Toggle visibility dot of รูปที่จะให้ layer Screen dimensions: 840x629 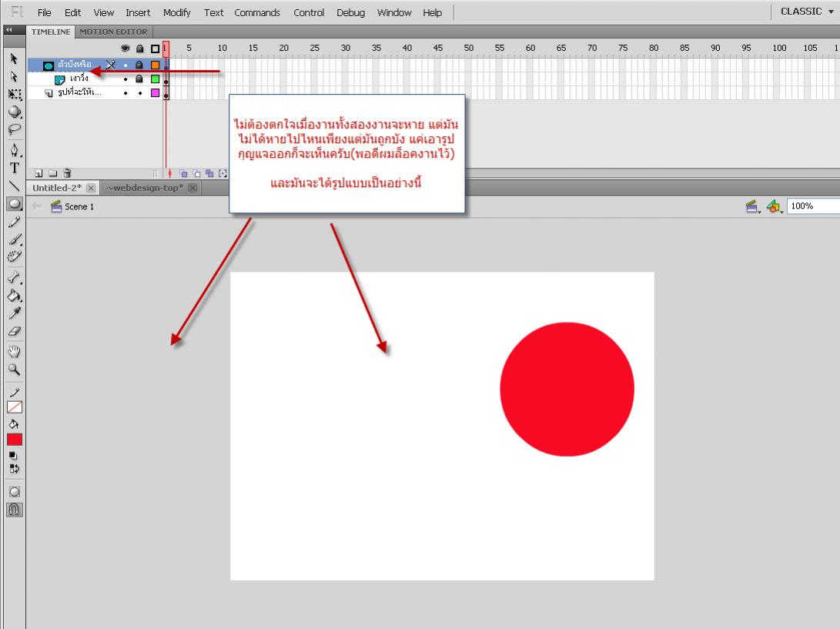(125, 93)
